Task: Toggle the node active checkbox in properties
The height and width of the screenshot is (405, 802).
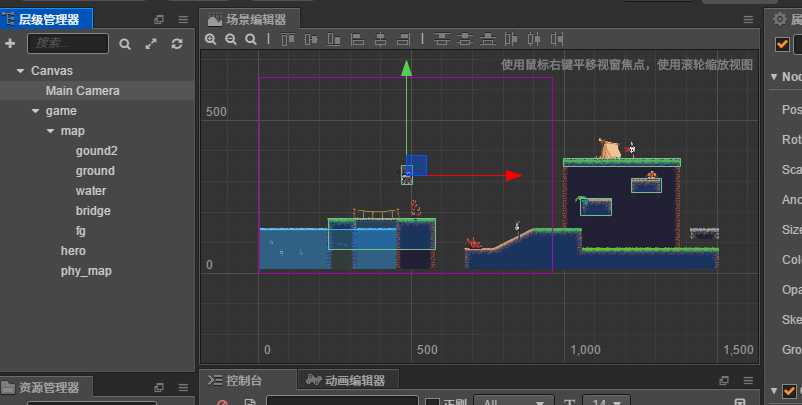Action: 782,44
